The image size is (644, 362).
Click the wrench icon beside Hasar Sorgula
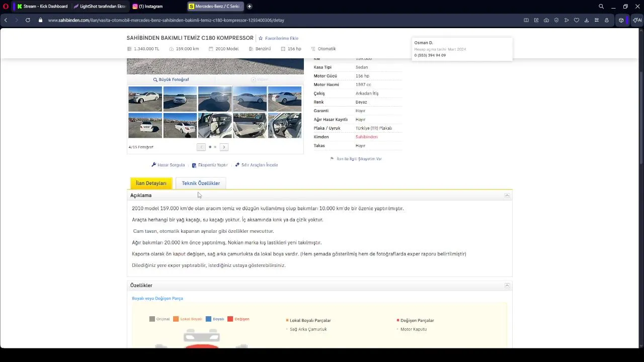[x=154, y=165]
